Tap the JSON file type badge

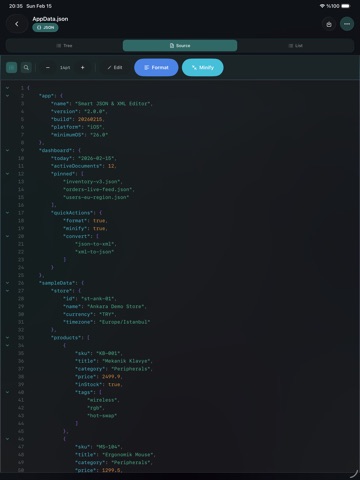coord(45,27)
